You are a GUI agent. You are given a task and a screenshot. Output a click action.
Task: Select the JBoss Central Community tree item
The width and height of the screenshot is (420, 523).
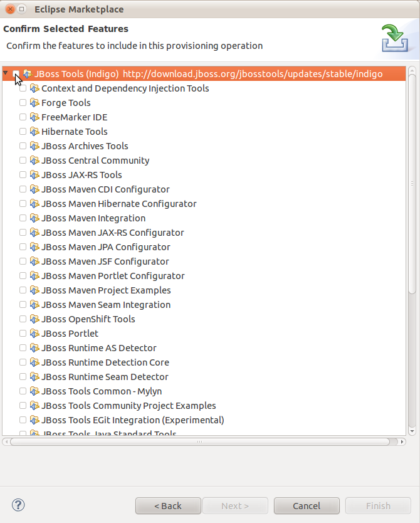click(95, 161)
